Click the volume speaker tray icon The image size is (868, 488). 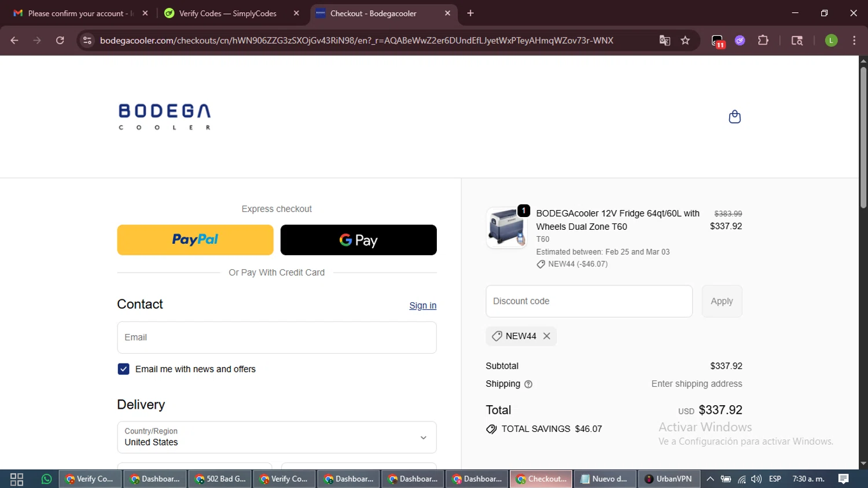tap(756, 479)
